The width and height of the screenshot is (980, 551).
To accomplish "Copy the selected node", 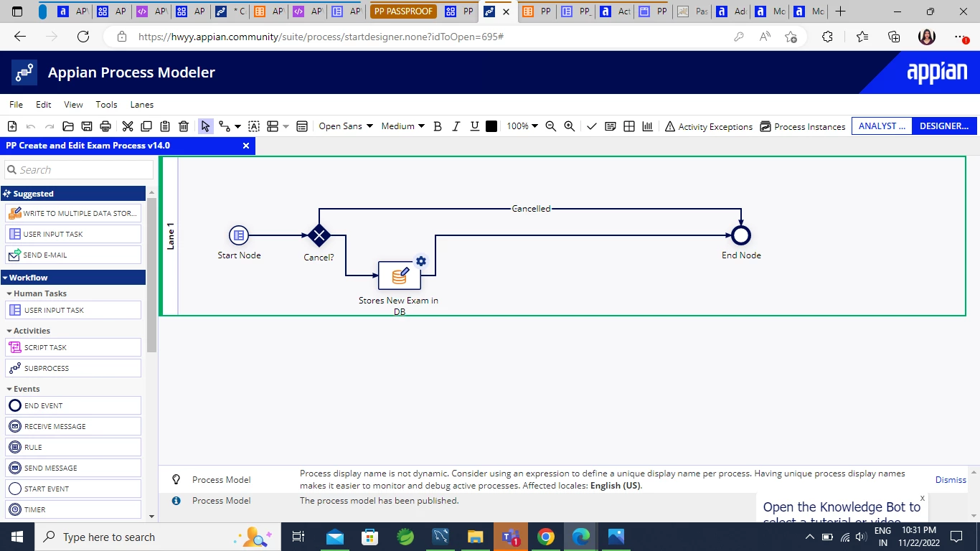I will [x=146, y=126].
